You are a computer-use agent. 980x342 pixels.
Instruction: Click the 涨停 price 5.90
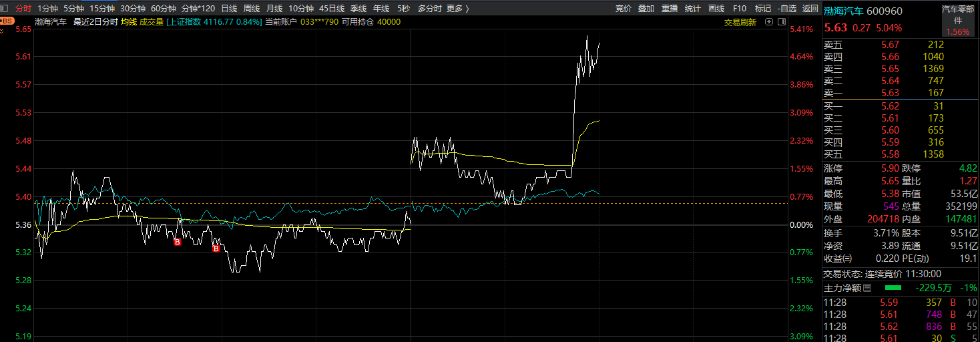point(890,168)
